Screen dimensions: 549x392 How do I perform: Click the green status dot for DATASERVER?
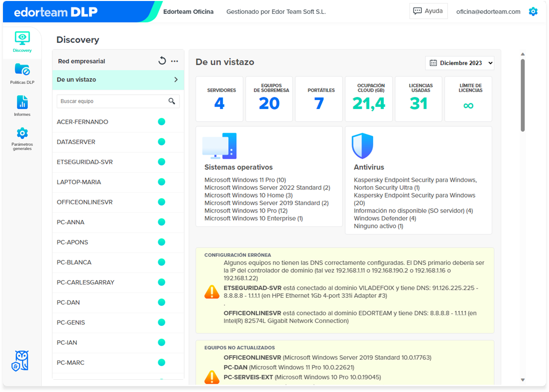pyautogui.click(x=162, y=142)
